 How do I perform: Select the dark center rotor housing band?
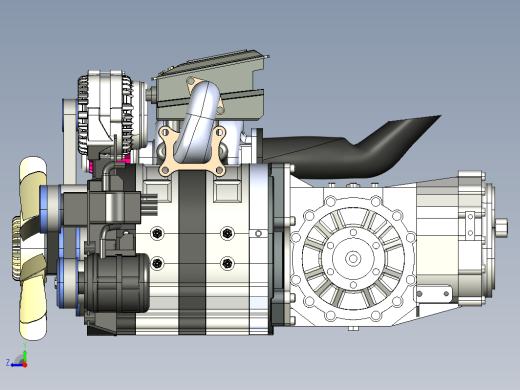click(192, 253)
